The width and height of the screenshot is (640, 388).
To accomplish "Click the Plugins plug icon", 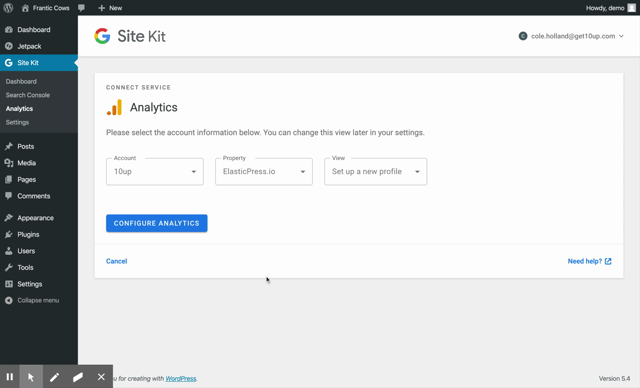I will tap(9, 235).
